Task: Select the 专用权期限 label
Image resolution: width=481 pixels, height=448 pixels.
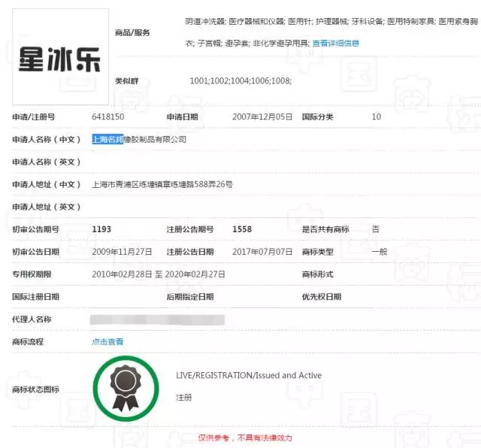Action: click(x=32, y=274)
